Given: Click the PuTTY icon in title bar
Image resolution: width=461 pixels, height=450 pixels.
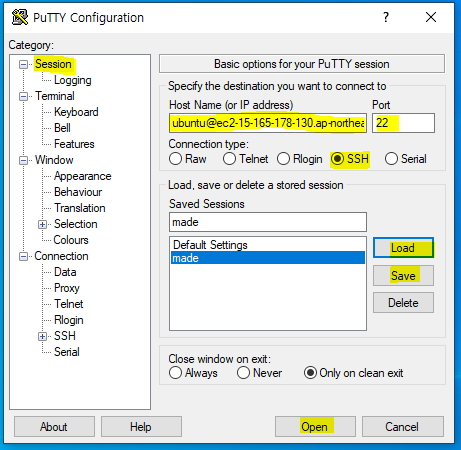Looking at the screenshot, I should click(20, 17).
